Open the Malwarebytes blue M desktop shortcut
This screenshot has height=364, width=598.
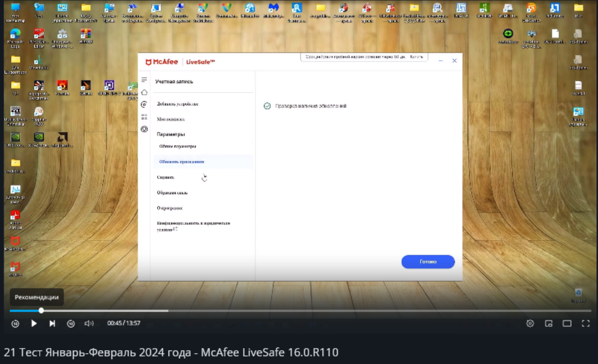[x=273, y=10]
